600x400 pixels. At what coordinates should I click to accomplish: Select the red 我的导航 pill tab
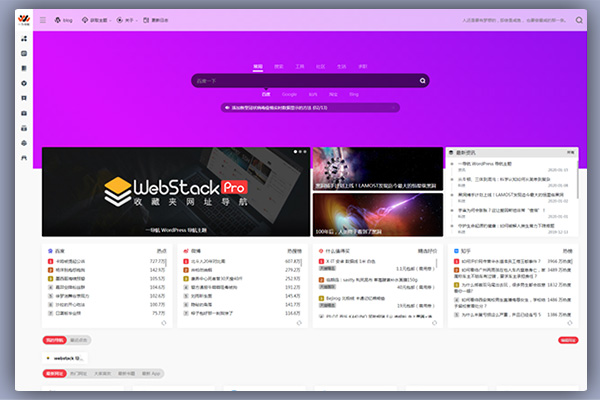(55, 340)
